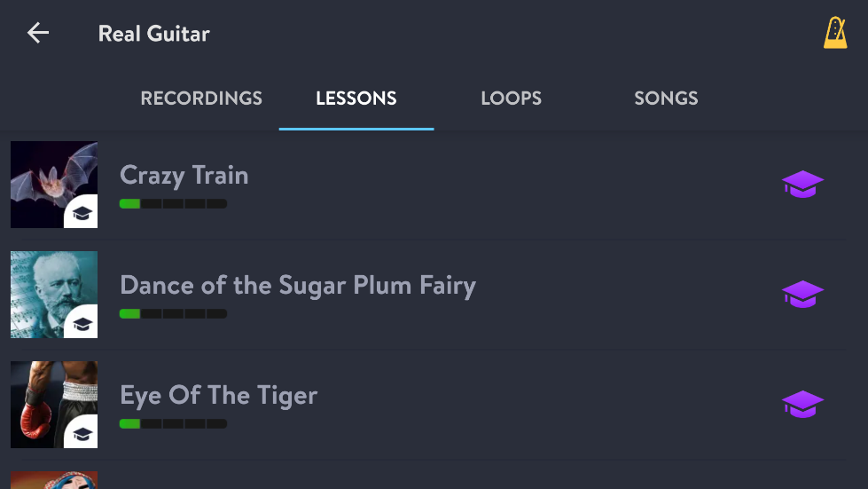Screen dimensions: 868x489
Task: Select the partially visible fourth lesson thumbnail
Action: coord(54,480)
